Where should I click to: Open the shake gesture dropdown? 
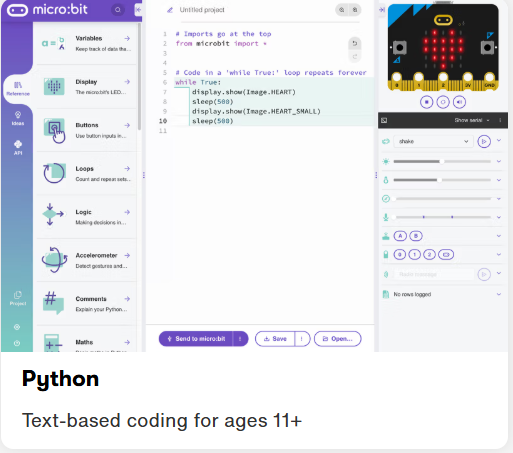pos(433,141)
